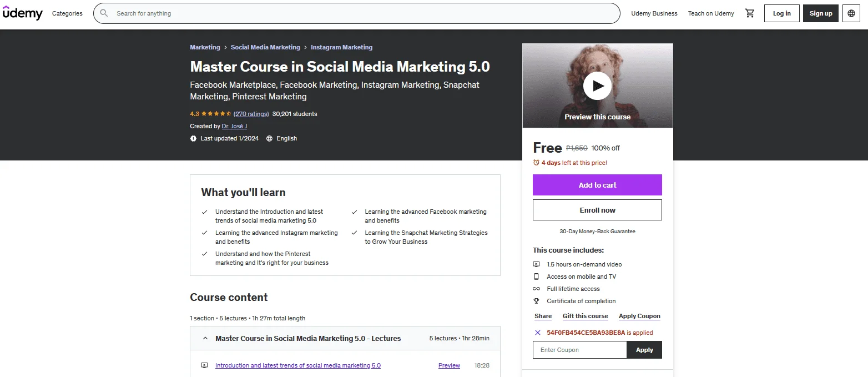Click the mobile access icon
Viewport: 868px width, 377px height.
tap(536, 277)
